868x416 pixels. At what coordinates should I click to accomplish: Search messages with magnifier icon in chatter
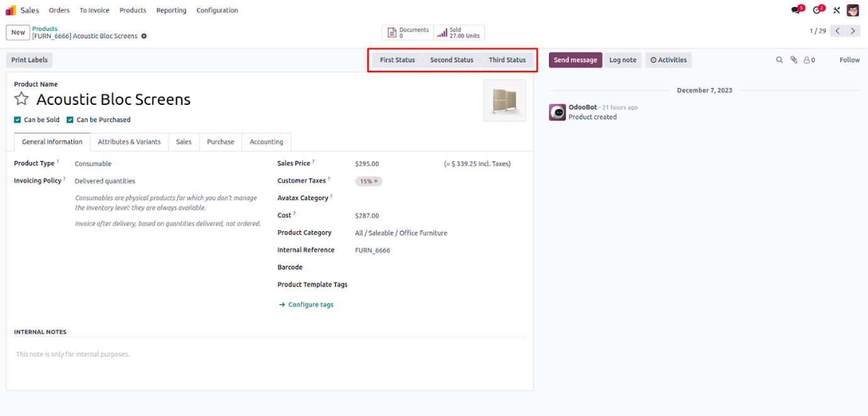tap(779, 60)
